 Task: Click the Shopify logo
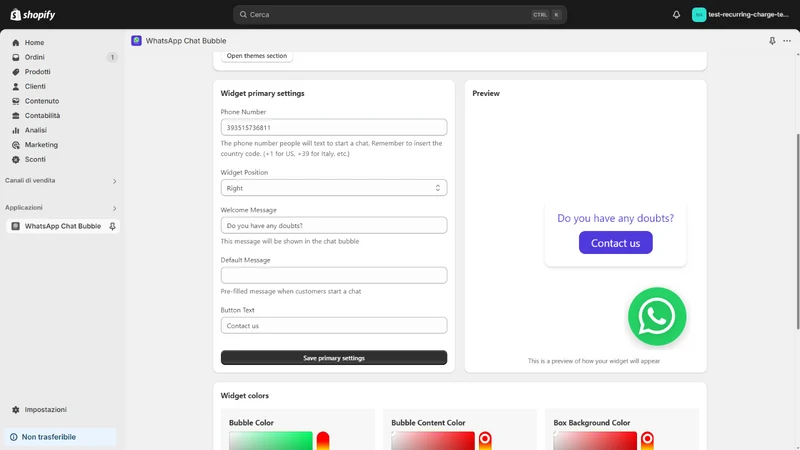(x=33, y=15)
